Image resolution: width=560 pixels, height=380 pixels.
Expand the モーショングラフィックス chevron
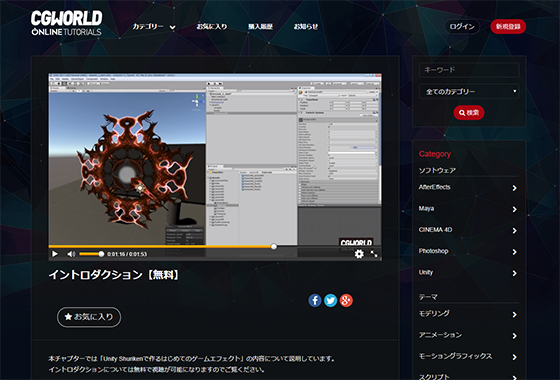pyautogui.click(x=514, y=357)
